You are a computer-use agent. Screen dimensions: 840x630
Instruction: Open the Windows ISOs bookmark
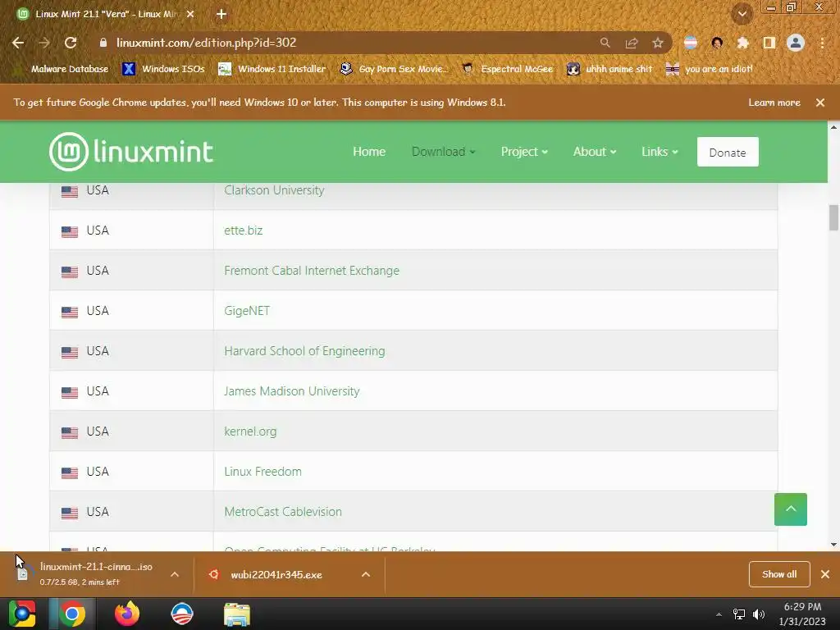click(x=163, y=69)
